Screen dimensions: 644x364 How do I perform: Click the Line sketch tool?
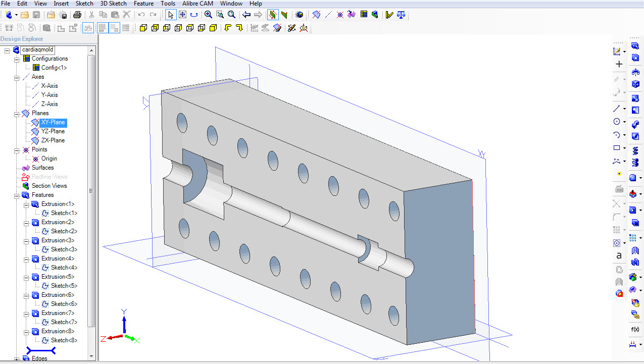616,109
